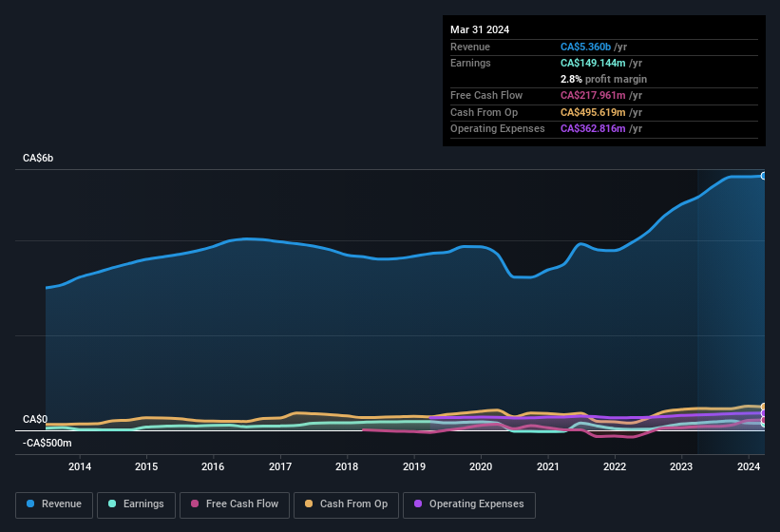Click the CA$6b y-axis label

click(x=38, y=158)
